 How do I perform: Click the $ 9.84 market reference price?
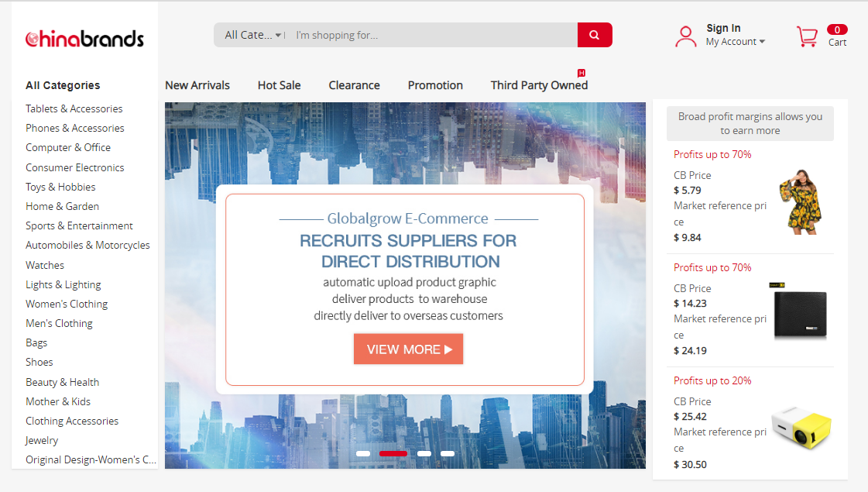coord(688,237)
